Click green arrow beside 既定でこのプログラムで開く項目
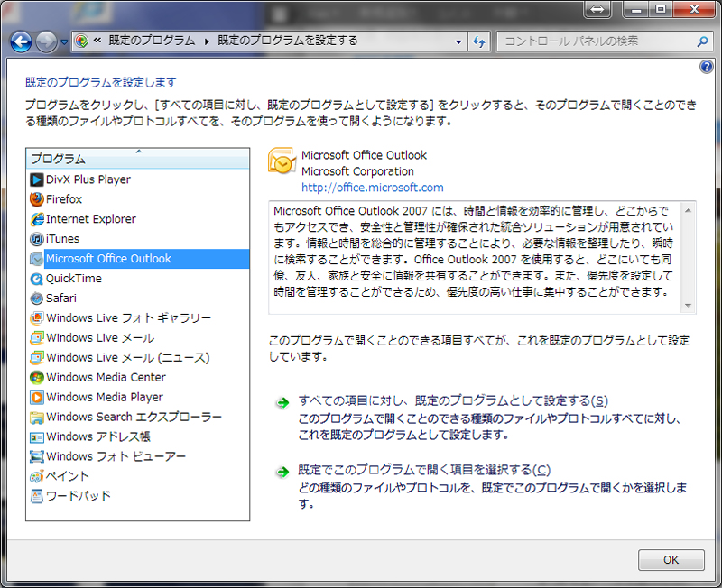 click(282, 472)
